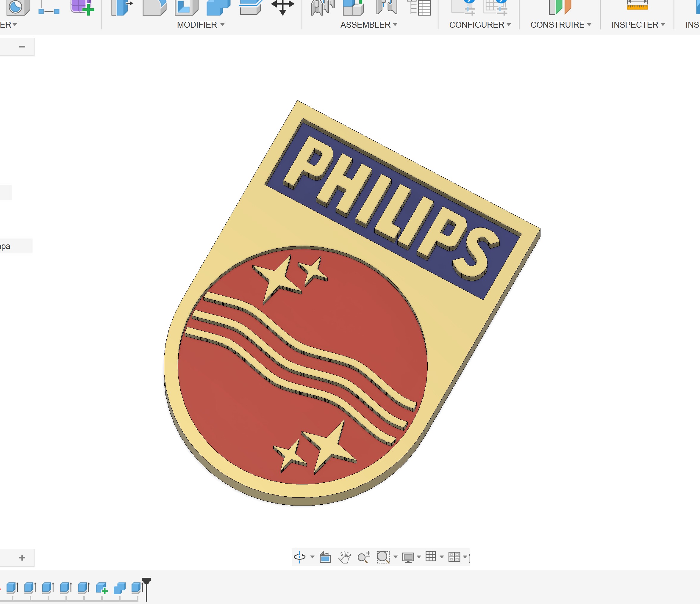Expand the comments panel with plus button
Image resolution: width=700 pixels, height=604 pixels.
point(22,557)
